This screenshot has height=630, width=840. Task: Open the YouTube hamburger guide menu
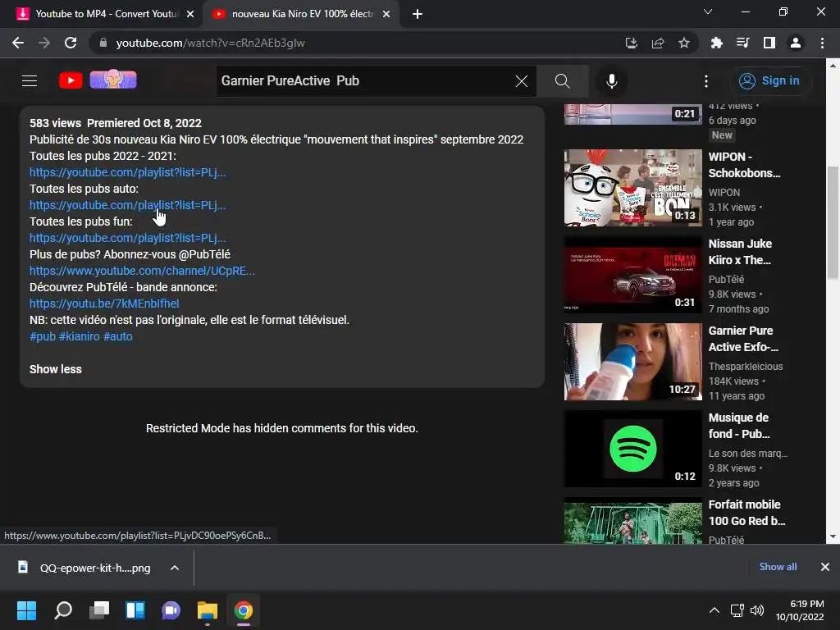tap(30, 81)
